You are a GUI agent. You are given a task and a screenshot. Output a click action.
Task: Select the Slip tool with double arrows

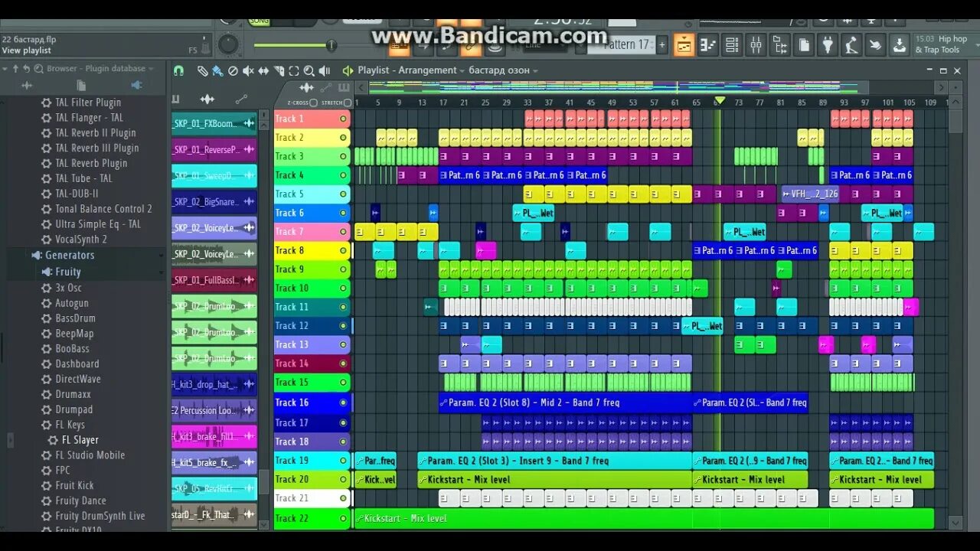click(x=263, y=70)
